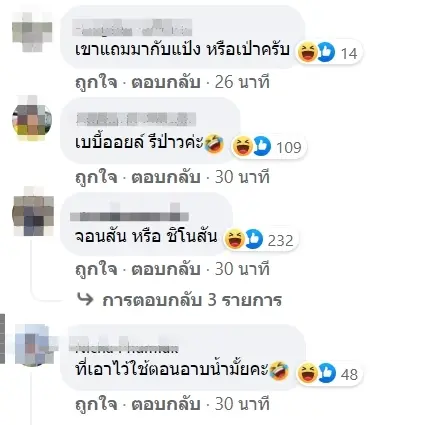Open the third commenter's blurred profile name
The height and width of the screenshot is (425, 439).
(130, 214)
